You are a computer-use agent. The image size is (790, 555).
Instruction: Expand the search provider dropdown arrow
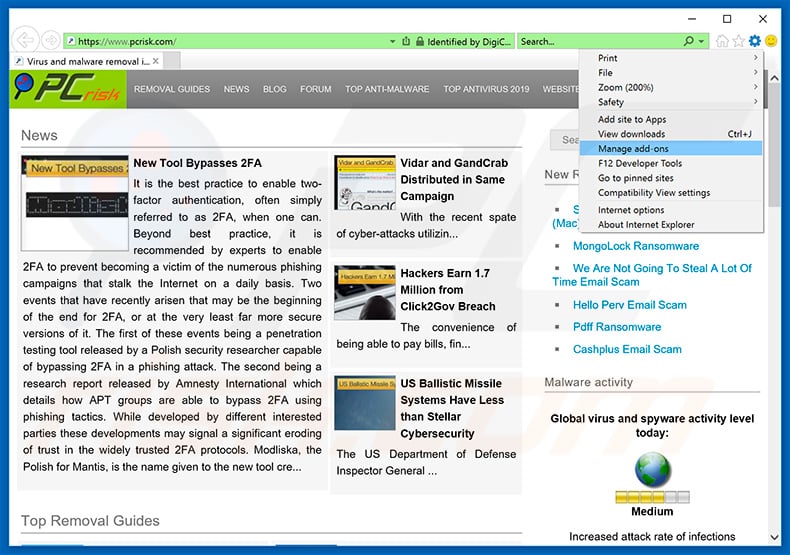pyautogui.click(x=701, y=41)
